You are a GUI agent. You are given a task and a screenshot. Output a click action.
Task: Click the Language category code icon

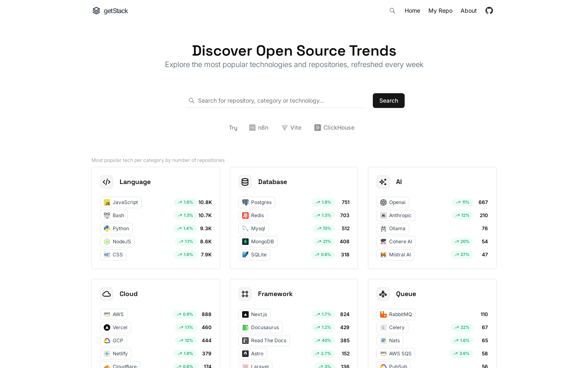coord(107,182)
